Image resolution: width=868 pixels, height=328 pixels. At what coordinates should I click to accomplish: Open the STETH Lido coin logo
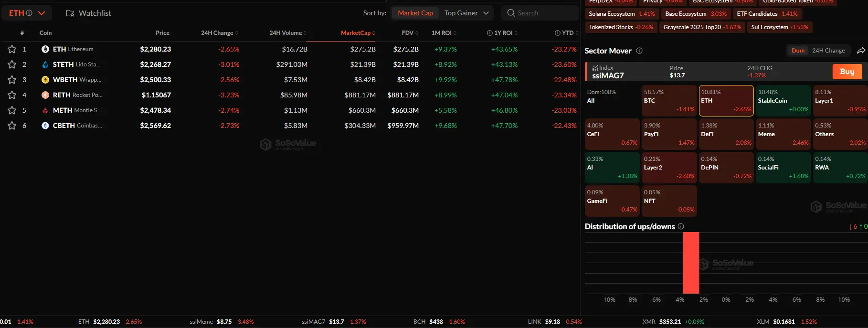45,64
